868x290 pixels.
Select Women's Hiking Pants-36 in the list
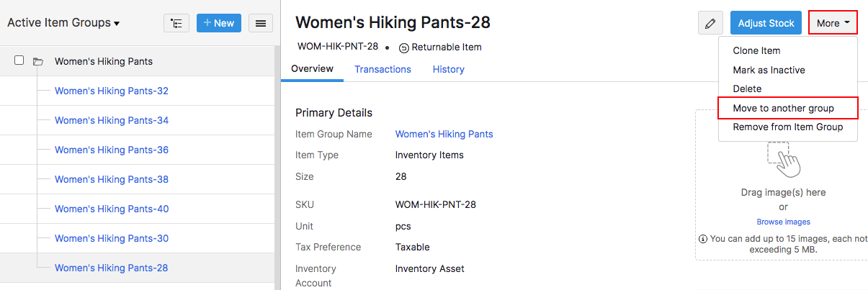(x=112, y=150)
